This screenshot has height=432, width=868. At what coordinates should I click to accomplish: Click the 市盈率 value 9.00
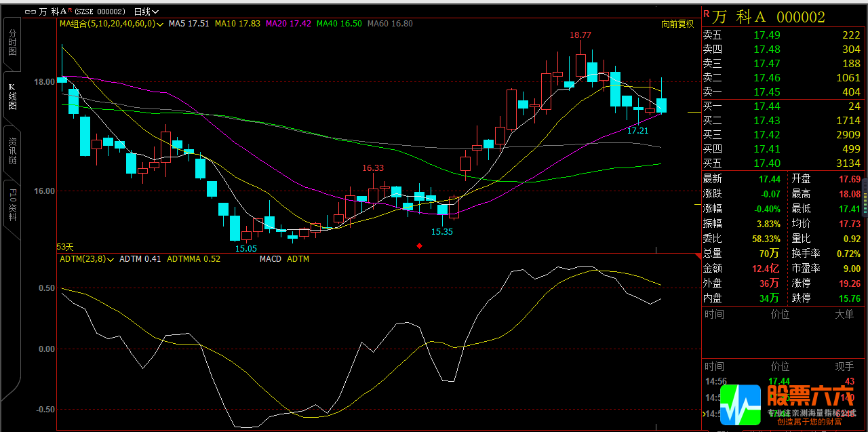tap(852, 269)
